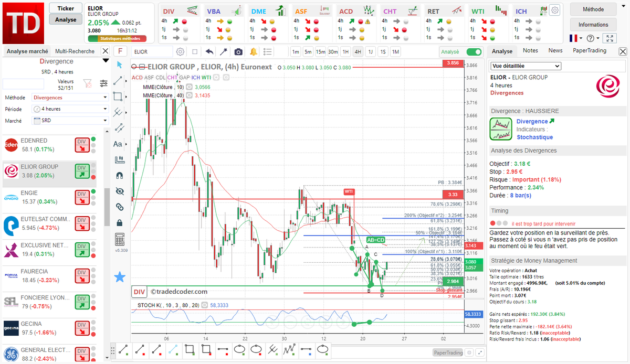Image resolution: width=630 pixels, height=364 pixels.
Task: Open the PaperTrading tab in the right panel
Action: (590, 50)
